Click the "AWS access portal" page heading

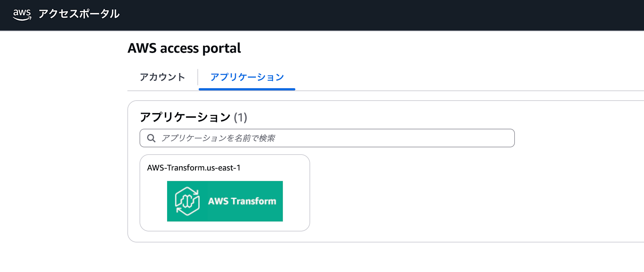[184, 48]
